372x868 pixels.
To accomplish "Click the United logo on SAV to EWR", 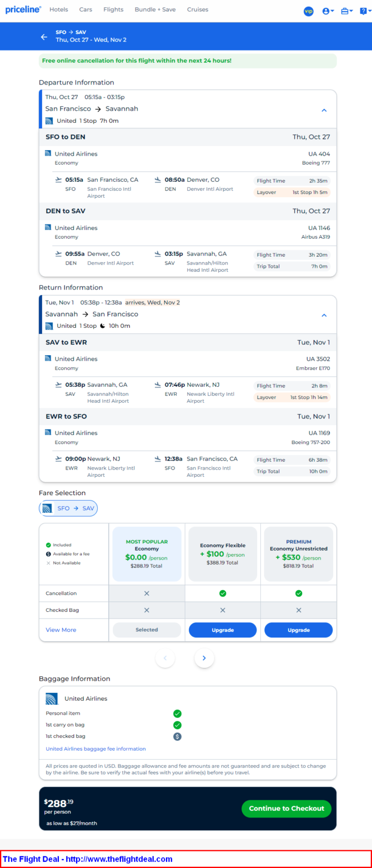I will (48, 358).
